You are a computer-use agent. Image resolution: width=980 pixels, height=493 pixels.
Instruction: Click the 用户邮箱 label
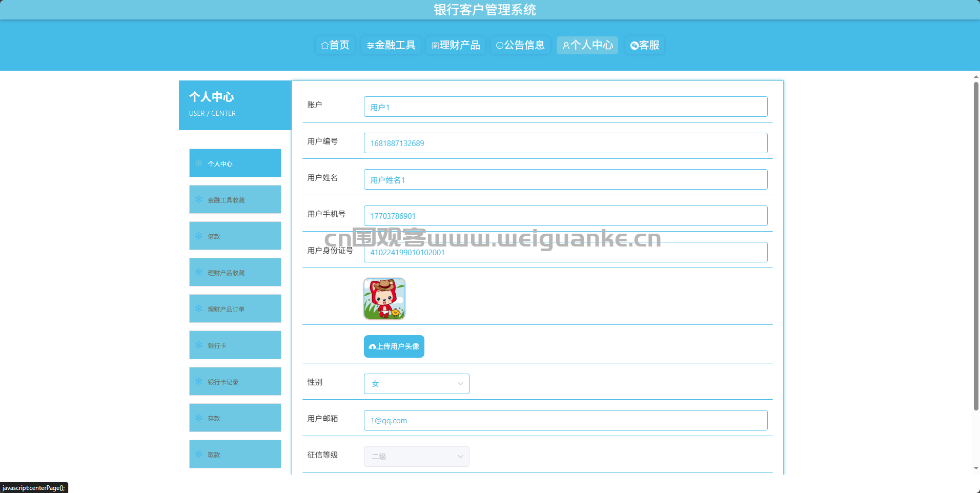pos(322,418)
